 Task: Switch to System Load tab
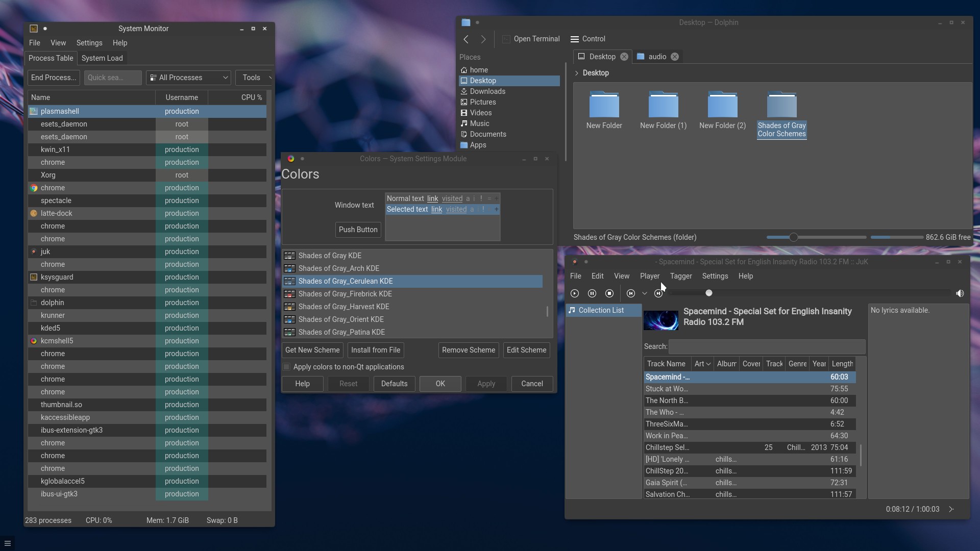point(102,58)
